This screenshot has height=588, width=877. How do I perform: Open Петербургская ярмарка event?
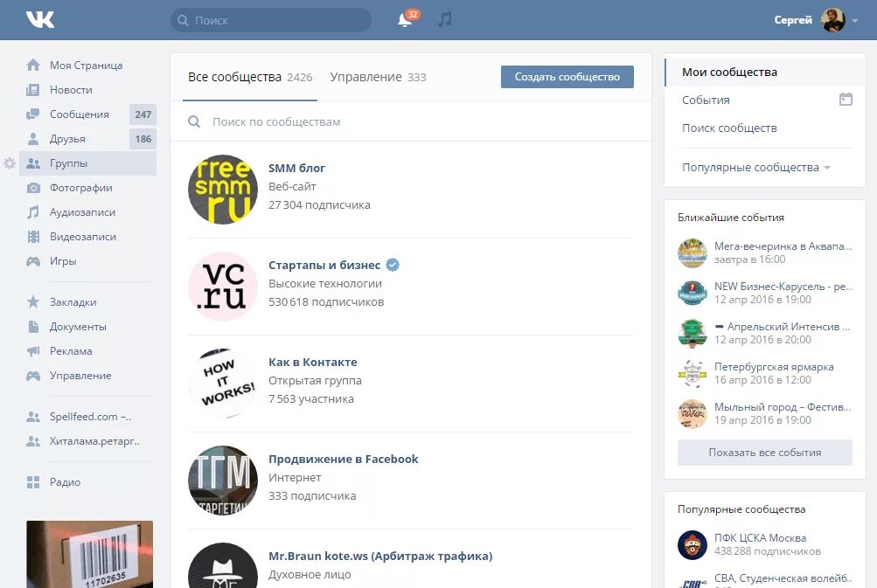(x=774, y=367)
